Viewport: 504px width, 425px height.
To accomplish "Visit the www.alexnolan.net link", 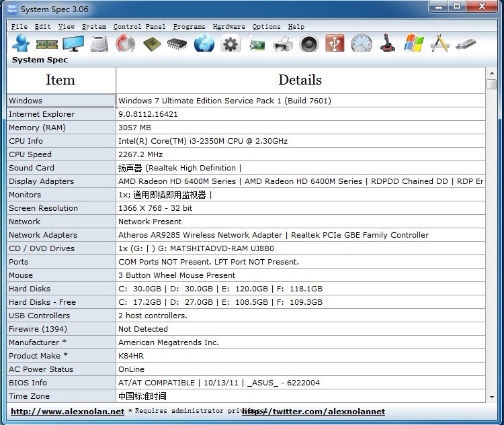I will pyautogui.click(x=67, y=412).
